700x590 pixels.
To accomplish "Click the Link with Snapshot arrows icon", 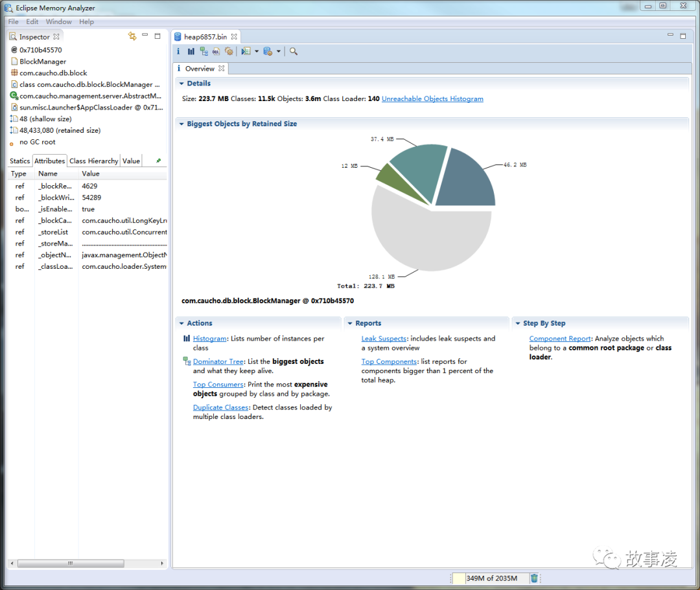I will pos(132,36).
